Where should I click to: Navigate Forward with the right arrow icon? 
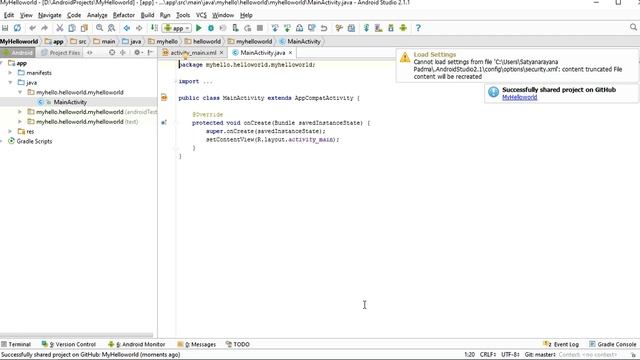point(139,28)
